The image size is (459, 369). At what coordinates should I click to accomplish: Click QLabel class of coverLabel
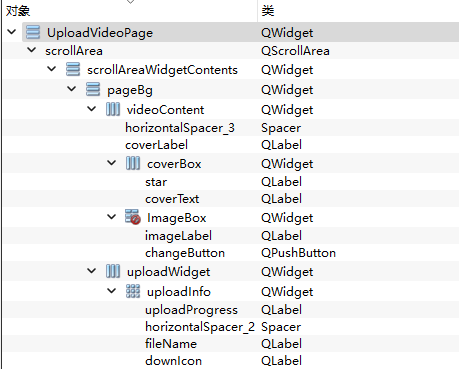point(282,145)
